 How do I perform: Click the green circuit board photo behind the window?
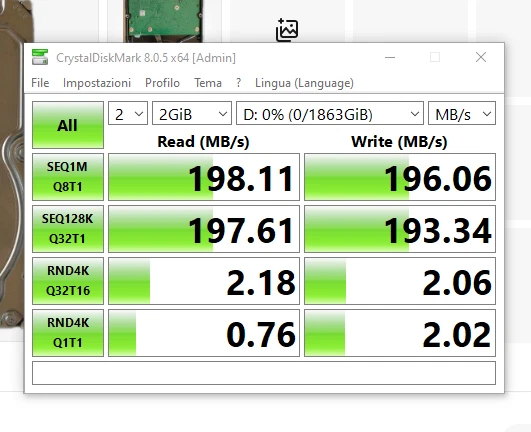click(163, 21)
